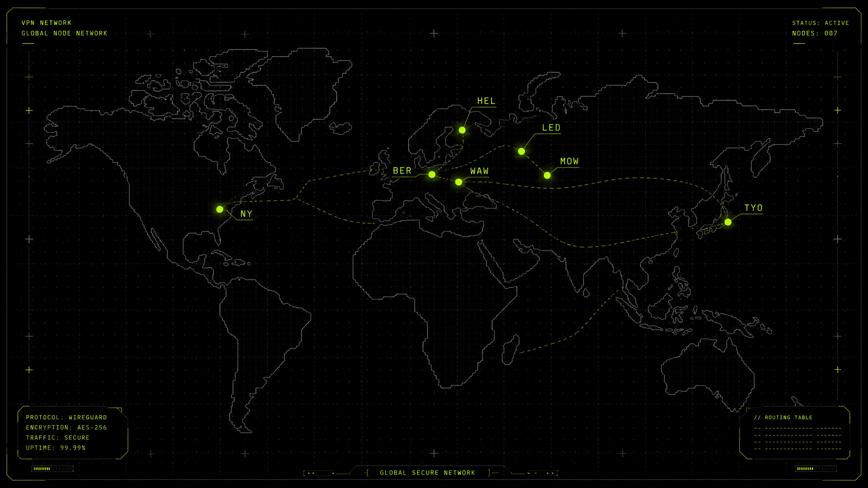Viewport: 868px width, 488px height.
Task: Click the TYO node marker
Action: point(728,222)
